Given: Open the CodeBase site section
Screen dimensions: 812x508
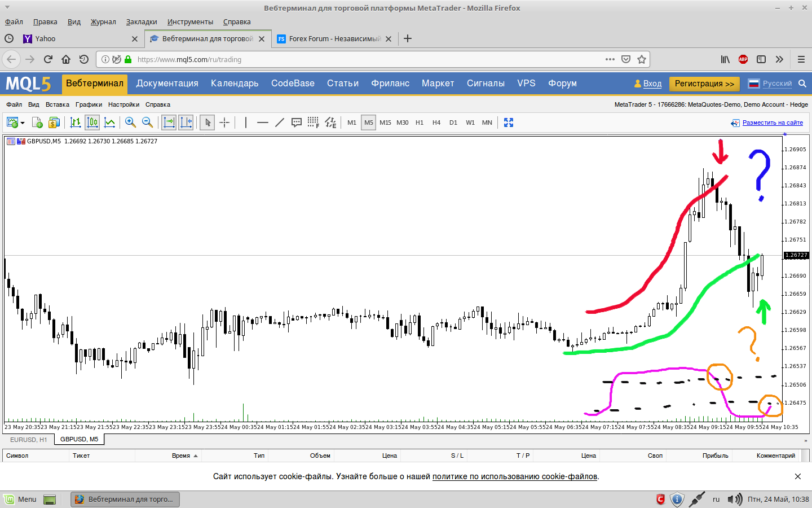Looking at the screenshot, I should coord(293,84).
